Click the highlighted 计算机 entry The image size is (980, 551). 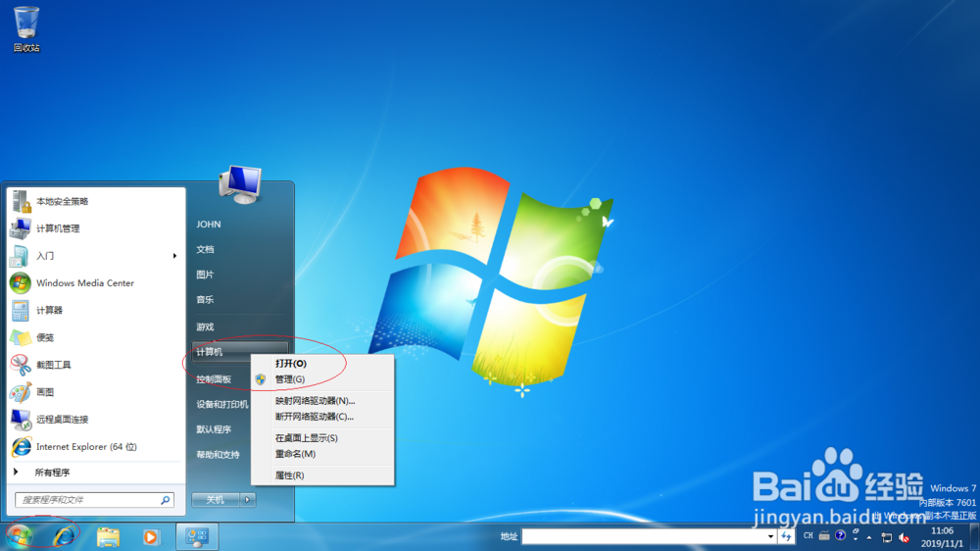coord(240,352)
